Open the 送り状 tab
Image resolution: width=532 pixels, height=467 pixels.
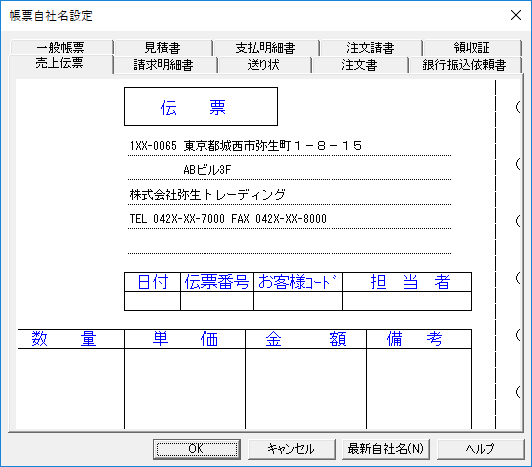[264, 65]
